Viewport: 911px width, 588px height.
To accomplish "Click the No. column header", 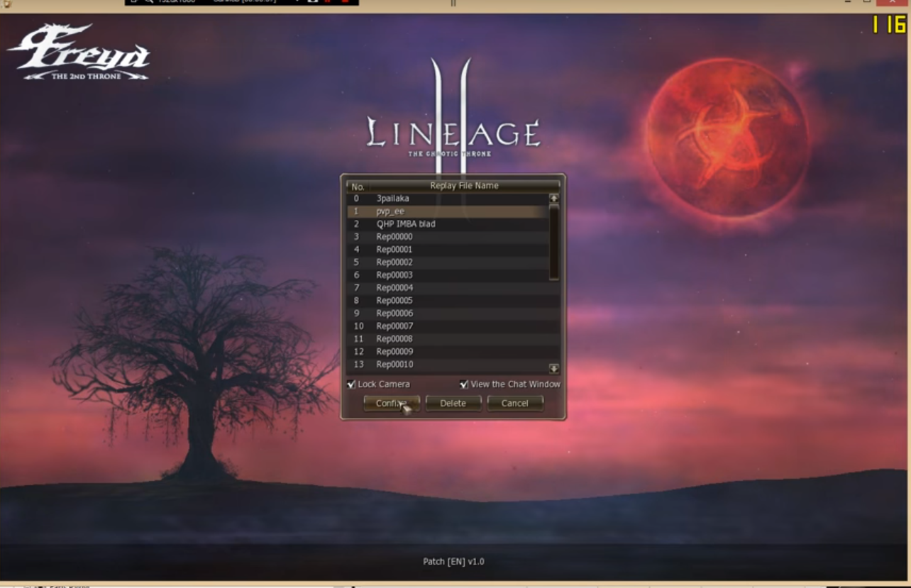I will coord(358,187).
